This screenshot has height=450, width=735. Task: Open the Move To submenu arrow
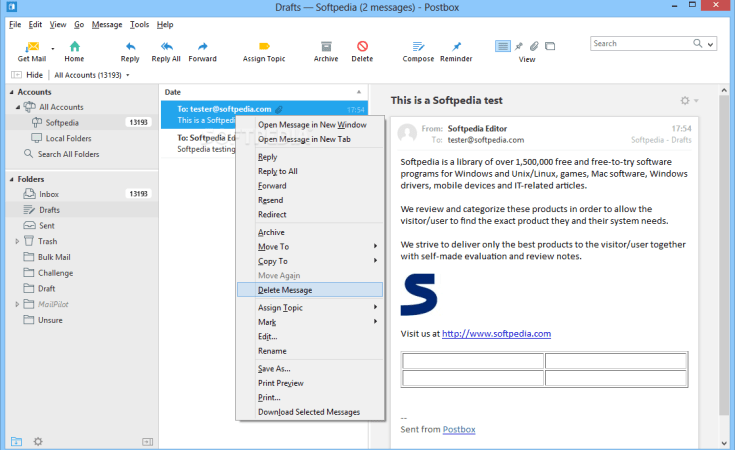coord(375,246)
